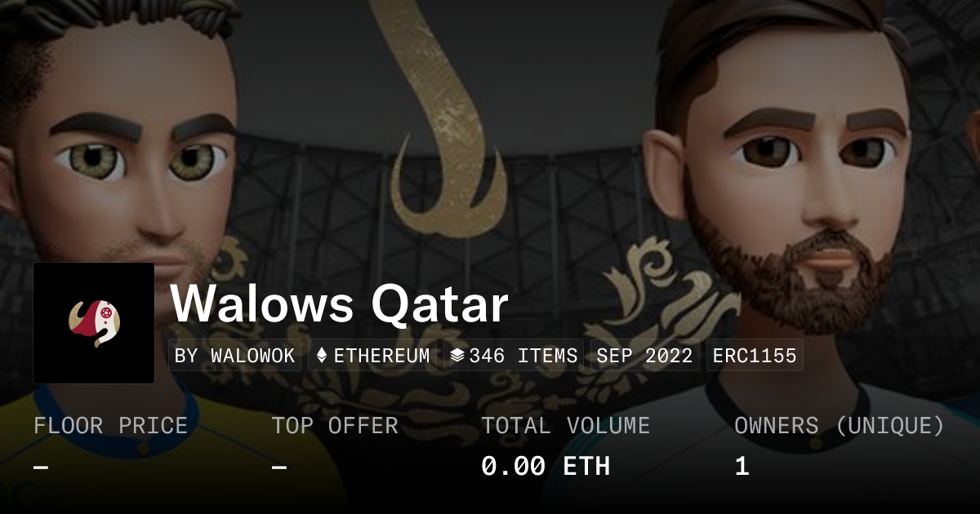Image resolution: width=980 pixels, height=514 pixels.
Task: Select the ERC1155 token standard badge
Action: (755, 356)
